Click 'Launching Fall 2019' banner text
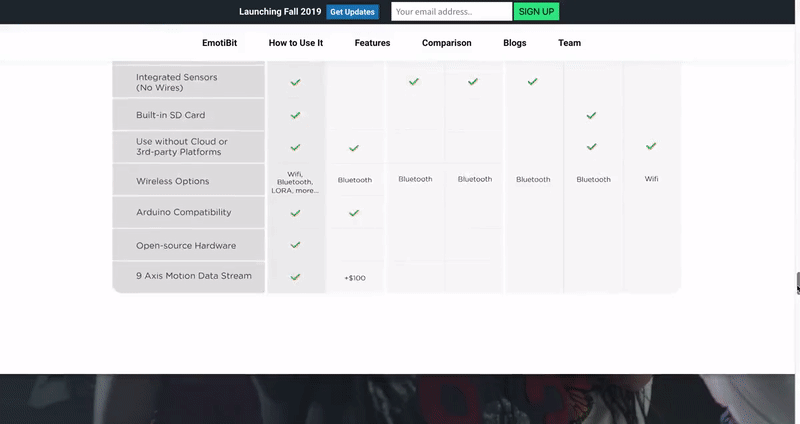800x424 pixels. point(280,11)
